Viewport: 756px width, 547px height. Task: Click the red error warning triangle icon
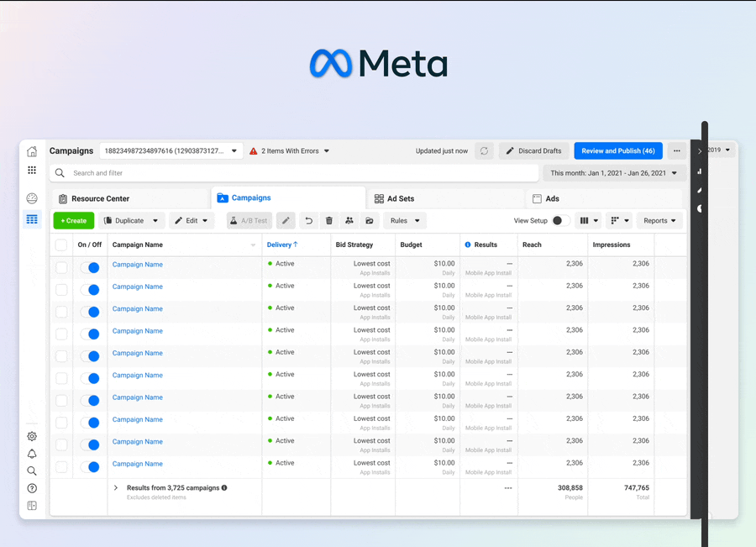pyautogui.click(x=253, y=151)
